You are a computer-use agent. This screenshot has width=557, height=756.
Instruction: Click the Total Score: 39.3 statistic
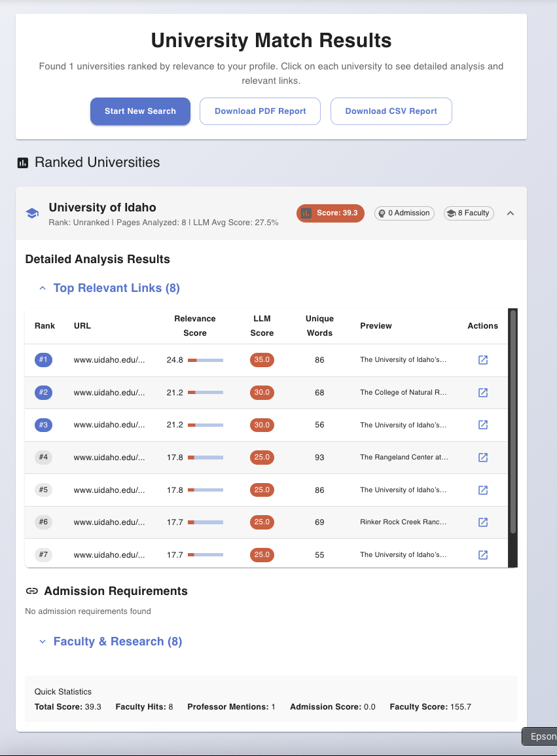(68, 707)
